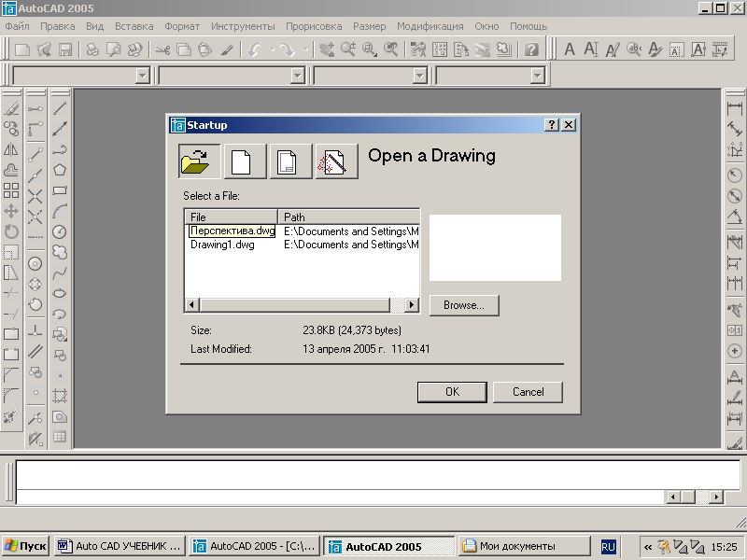Click the RU language indicator
Viewport: 747px width, 560px height.
click(609, 547)
